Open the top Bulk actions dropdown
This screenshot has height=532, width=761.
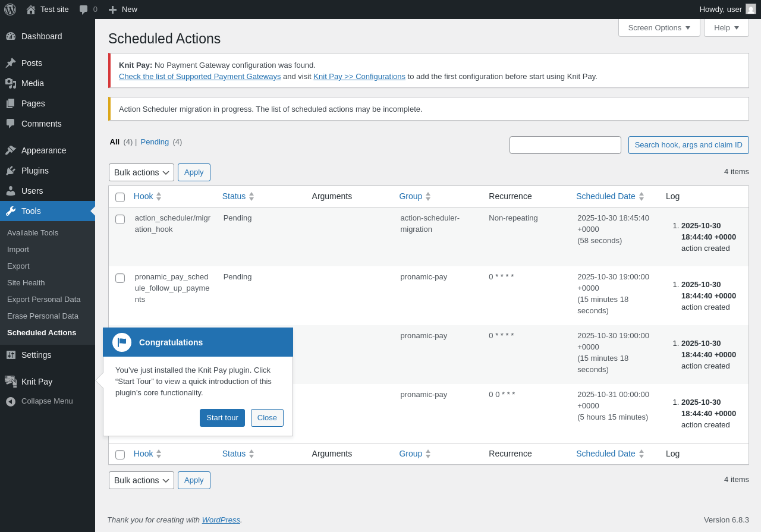coord(141,172)
